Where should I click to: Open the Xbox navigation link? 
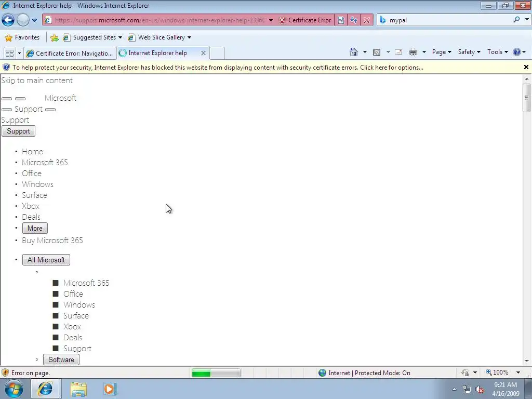point(31,206)
